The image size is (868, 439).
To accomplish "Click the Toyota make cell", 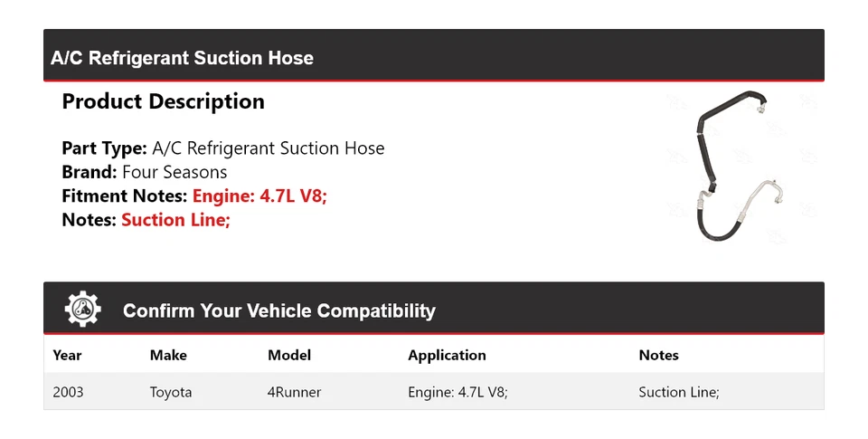I will tap(170, 392).
